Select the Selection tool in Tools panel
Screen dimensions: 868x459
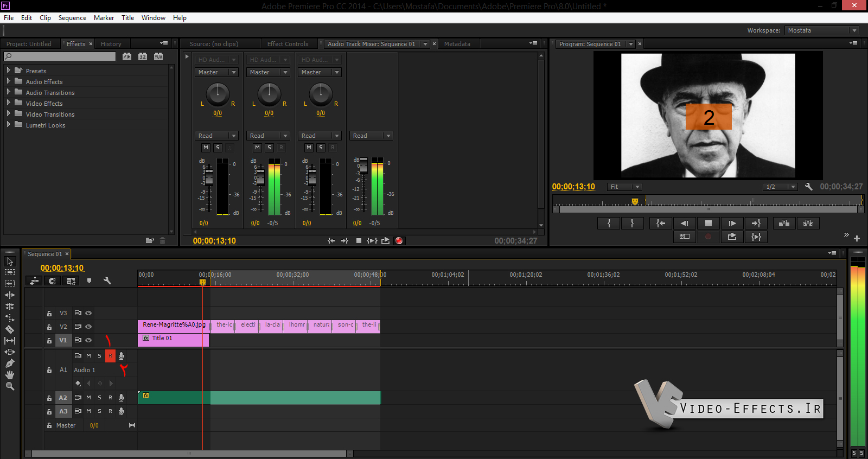click(10, 262)
